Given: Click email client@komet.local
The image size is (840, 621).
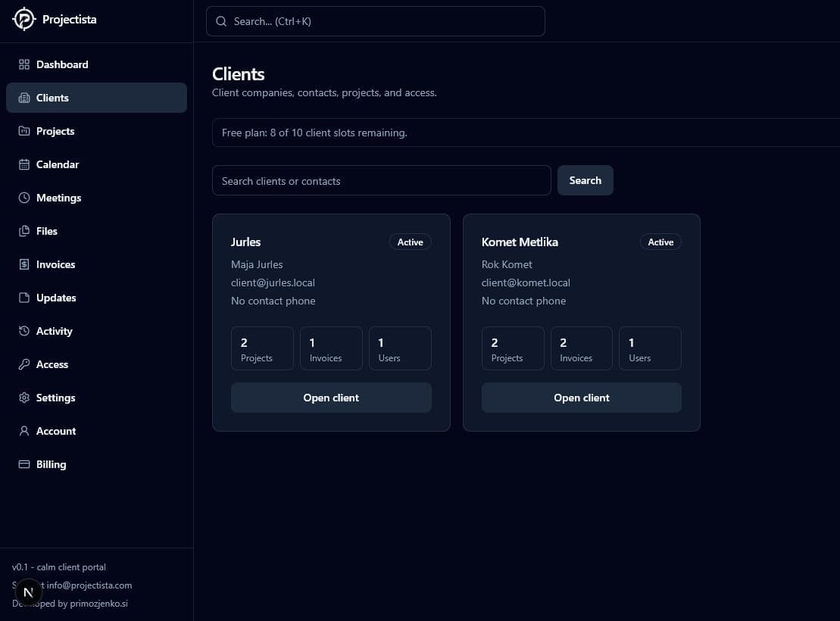Looking at the screenshot, I should tap(526, 282).
